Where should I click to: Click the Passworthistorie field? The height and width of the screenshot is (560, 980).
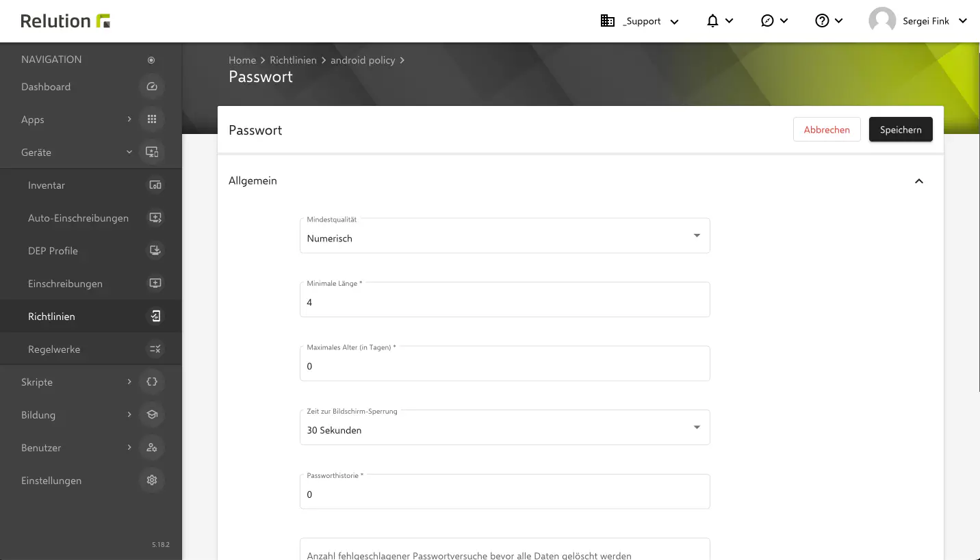click(505, 492)
